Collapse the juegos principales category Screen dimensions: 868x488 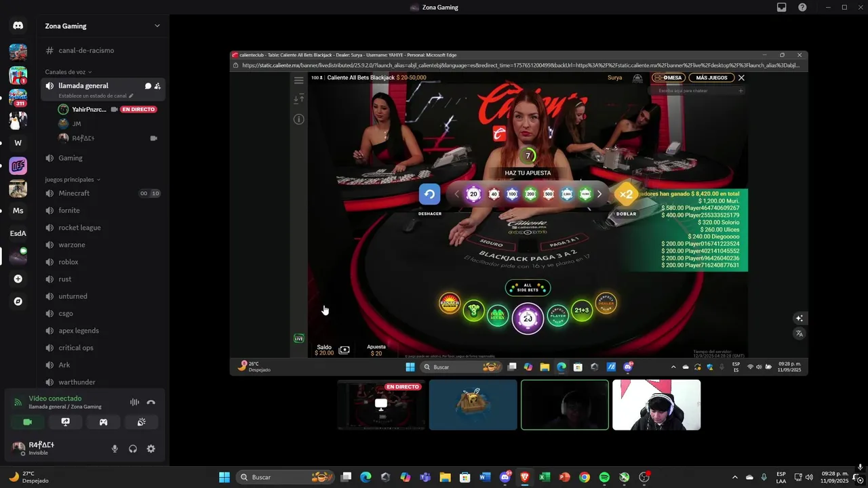(x=73, y=180)
